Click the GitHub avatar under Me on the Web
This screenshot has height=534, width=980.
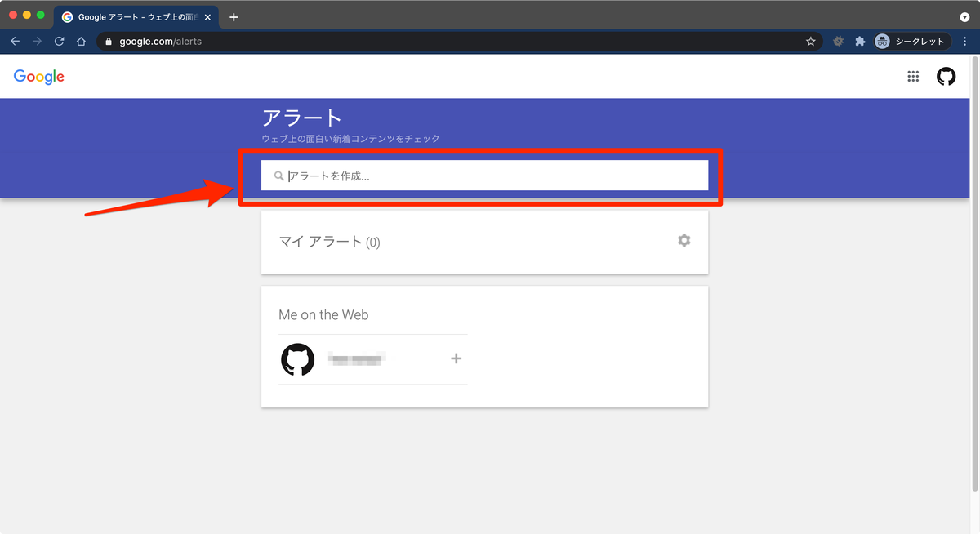click(298, 359)
